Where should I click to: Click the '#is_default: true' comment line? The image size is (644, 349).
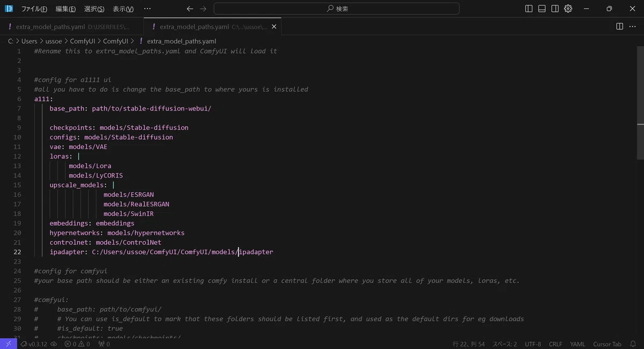point(90,329)
